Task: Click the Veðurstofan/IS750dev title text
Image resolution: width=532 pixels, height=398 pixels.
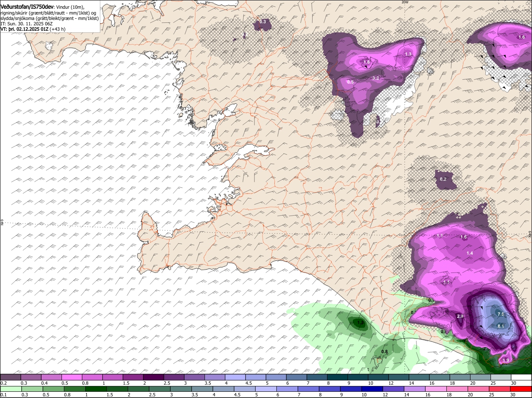Action: (x=27, y=7)
